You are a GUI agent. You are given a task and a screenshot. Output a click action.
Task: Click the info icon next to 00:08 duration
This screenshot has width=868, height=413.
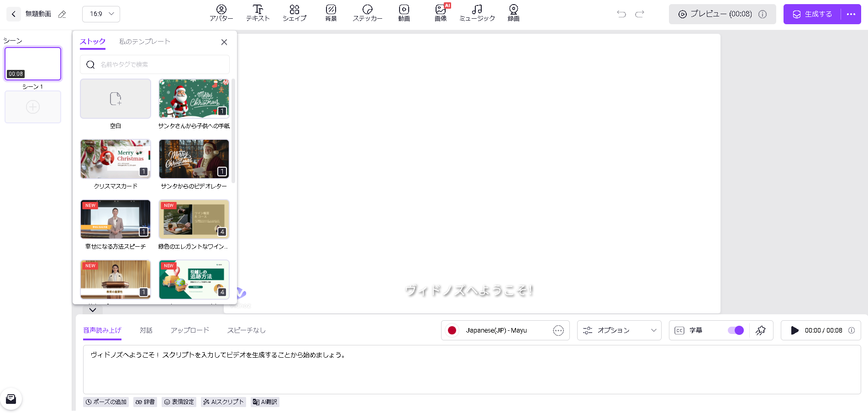pos(852,331)
